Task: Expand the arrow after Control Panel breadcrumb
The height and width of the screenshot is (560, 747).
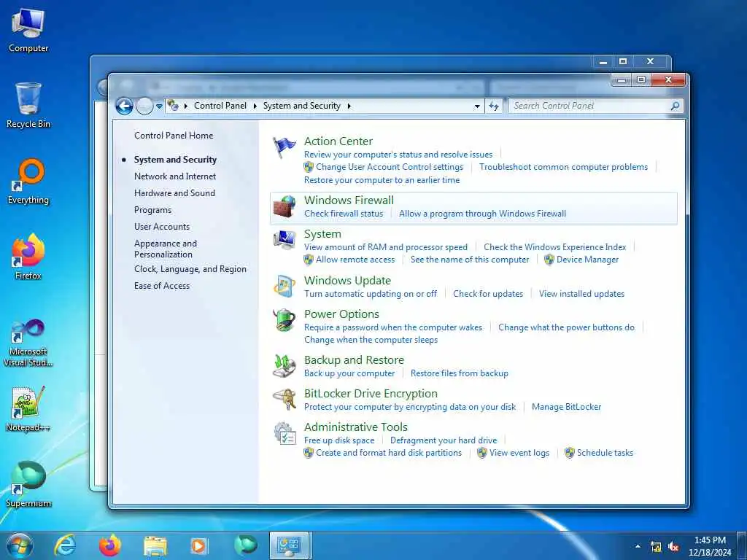Action: tap(255, 106)
